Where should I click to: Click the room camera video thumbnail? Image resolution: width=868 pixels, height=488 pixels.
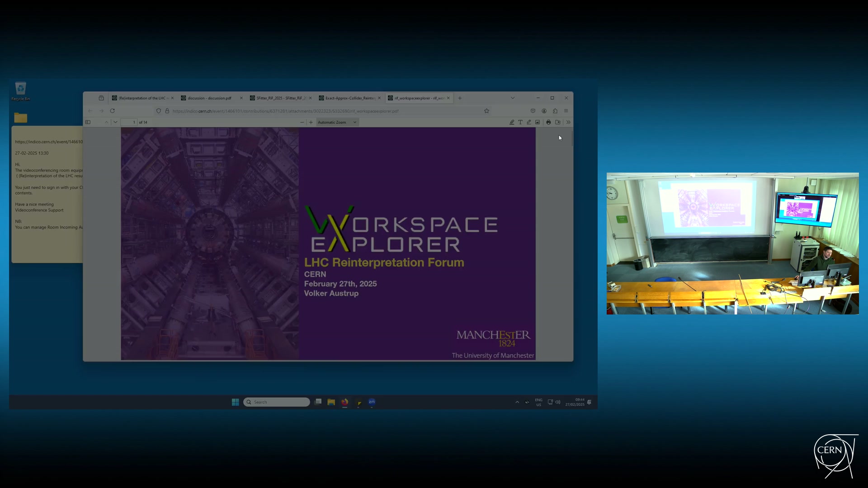pyautogui.click(x=733, y=244)
